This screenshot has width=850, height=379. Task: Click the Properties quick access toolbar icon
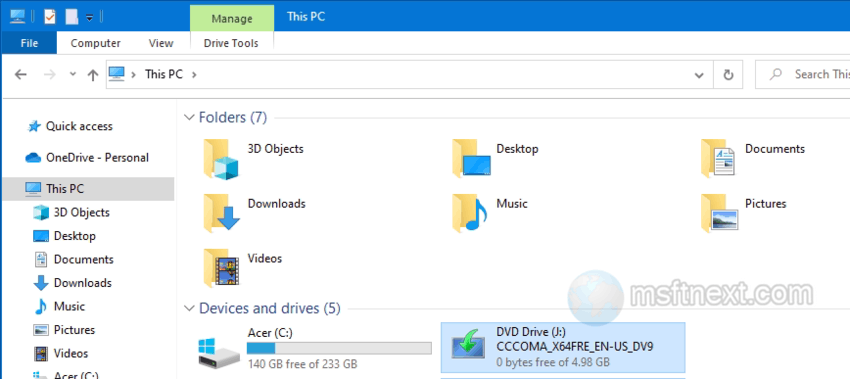tap(50, 17)
